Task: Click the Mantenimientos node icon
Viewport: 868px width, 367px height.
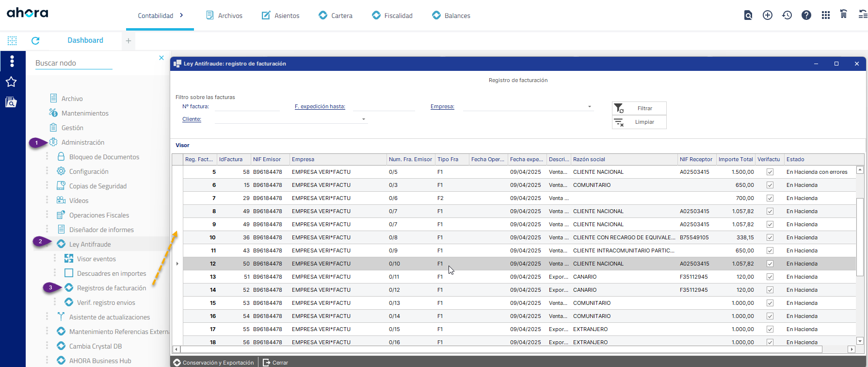Action: pos(53,113)
